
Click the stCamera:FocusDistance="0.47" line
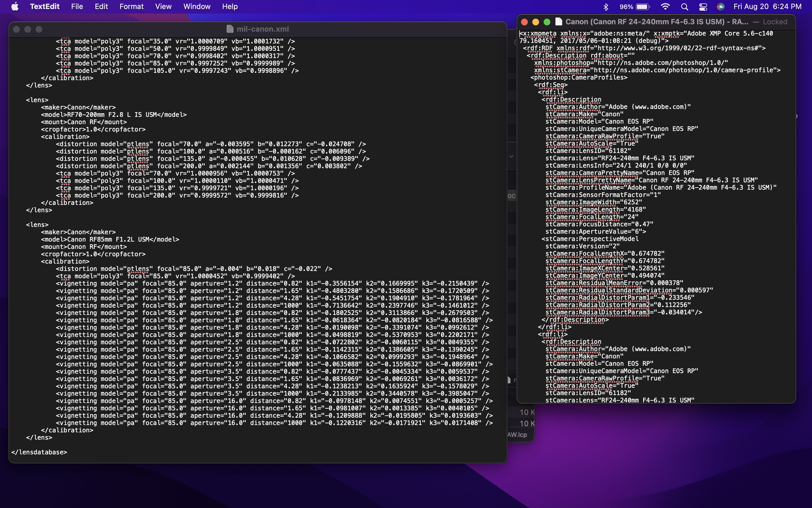[599, 224]
